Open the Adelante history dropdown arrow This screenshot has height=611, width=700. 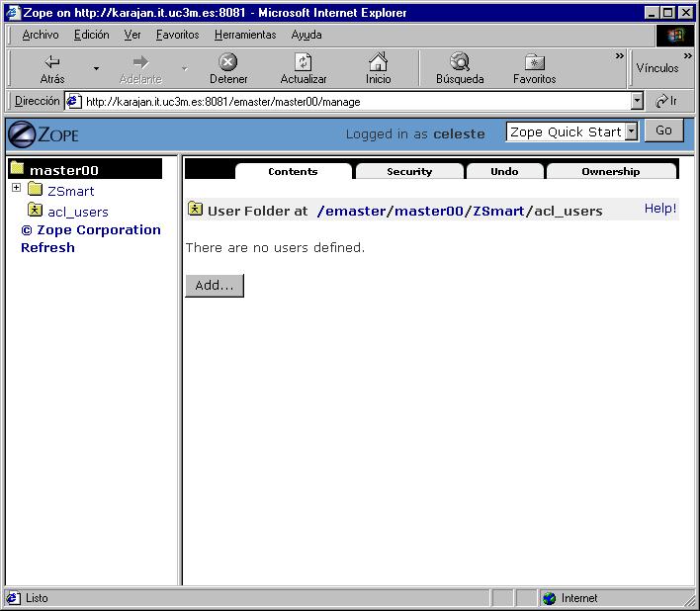[184, 68]
